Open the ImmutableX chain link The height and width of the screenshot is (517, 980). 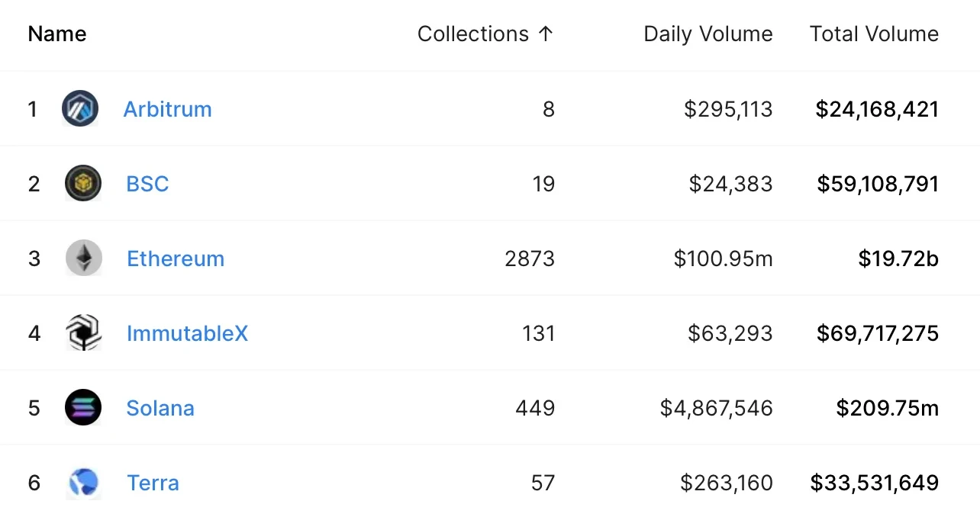click(187, 333)
